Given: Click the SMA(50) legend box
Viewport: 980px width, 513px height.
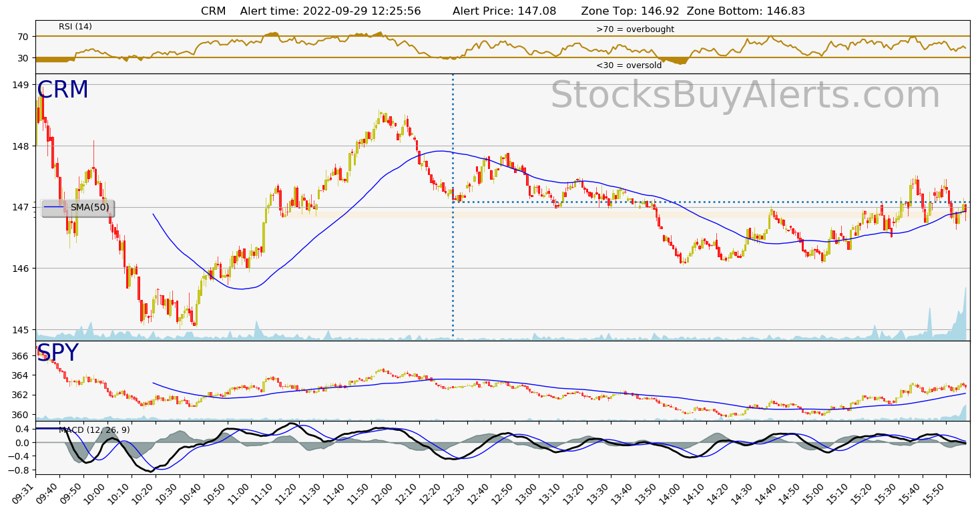Looking at the screenshot, I should click(x=78, y=208).
